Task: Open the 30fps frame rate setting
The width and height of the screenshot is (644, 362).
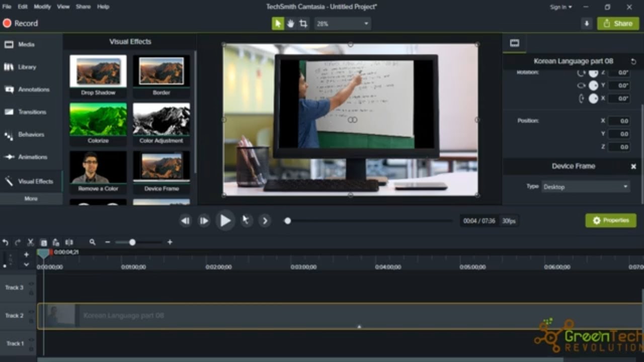Action: [509, 221]
